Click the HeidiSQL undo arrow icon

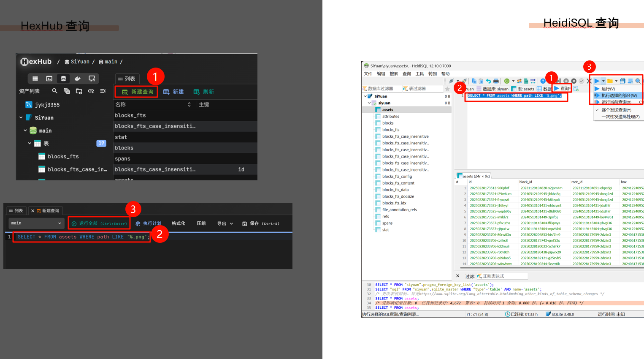[488, 81]
